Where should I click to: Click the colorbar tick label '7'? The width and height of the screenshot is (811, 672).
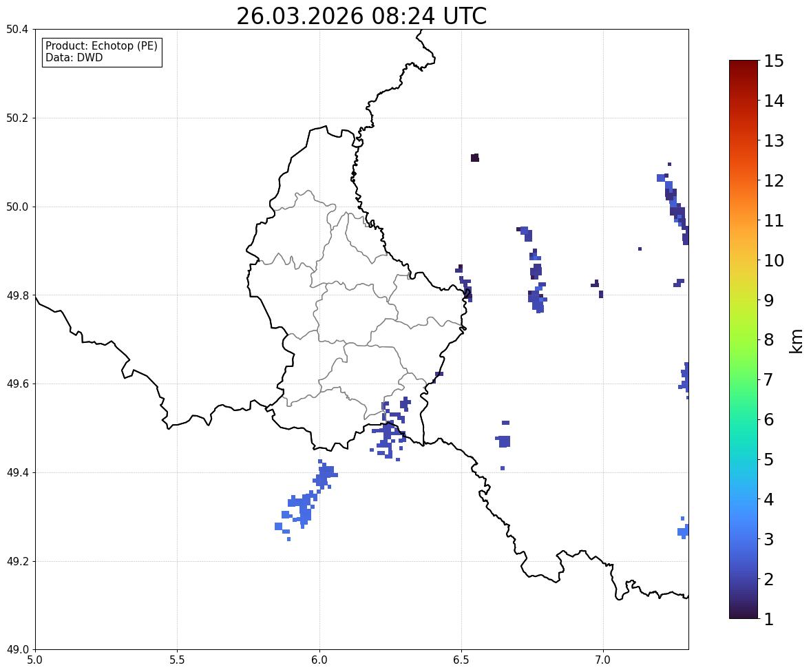click(x=768, y=379)
